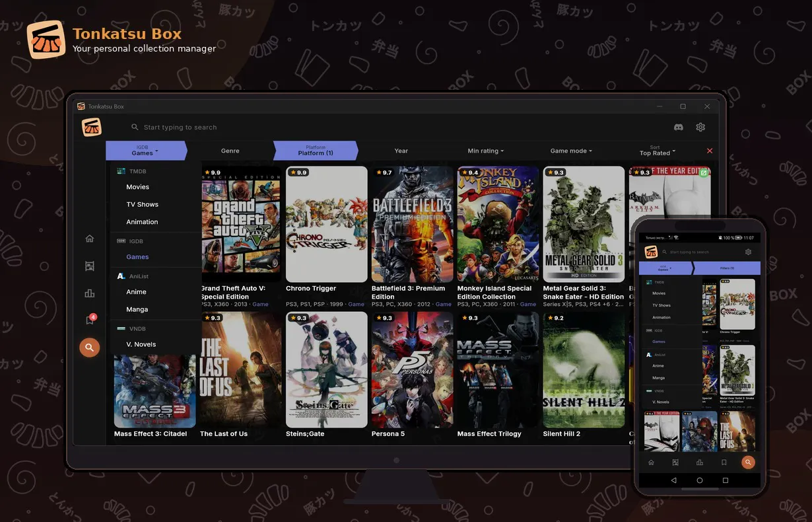Open Chrono Trigger cover
The height and width of the screenshot is (522, 812).
point(327,224)
